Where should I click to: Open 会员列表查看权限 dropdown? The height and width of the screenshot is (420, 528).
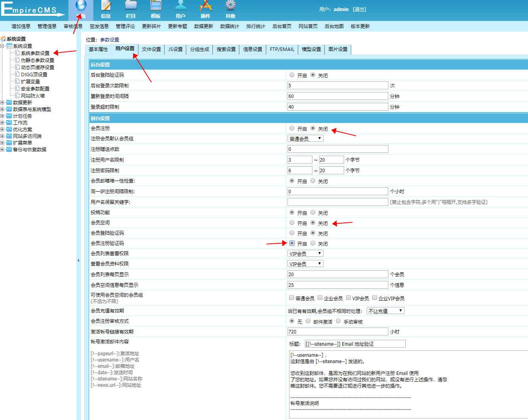(305, 253)
